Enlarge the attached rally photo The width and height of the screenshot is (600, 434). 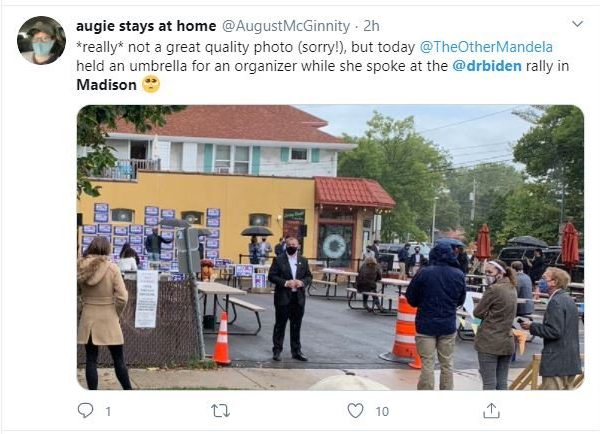(330, 247)
